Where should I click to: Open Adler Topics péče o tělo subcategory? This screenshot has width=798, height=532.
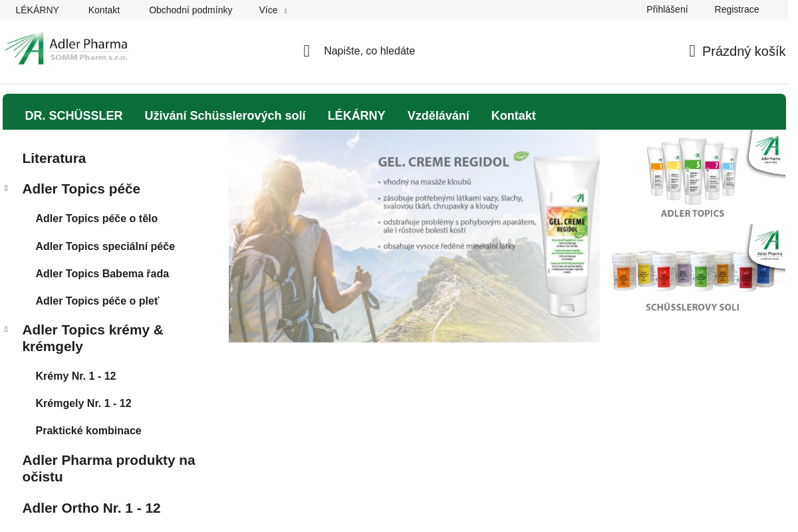pos(96,219)
